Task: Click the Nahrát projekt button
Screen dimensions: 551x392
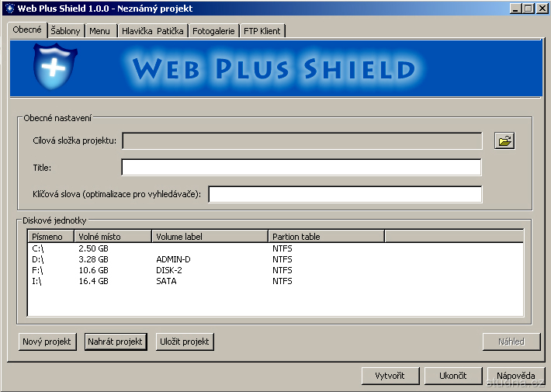Action: [116, 342]
